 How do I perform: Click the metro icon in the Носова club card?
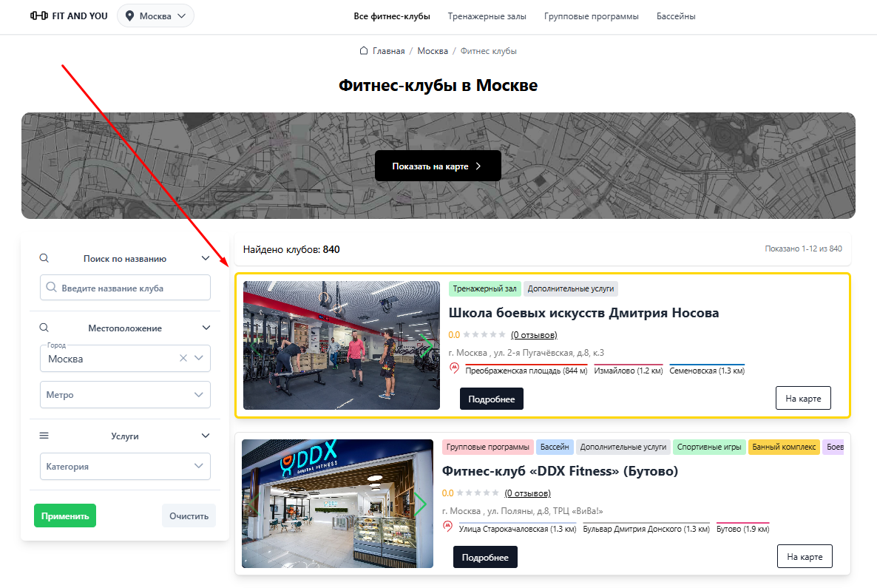coord(455,368)
